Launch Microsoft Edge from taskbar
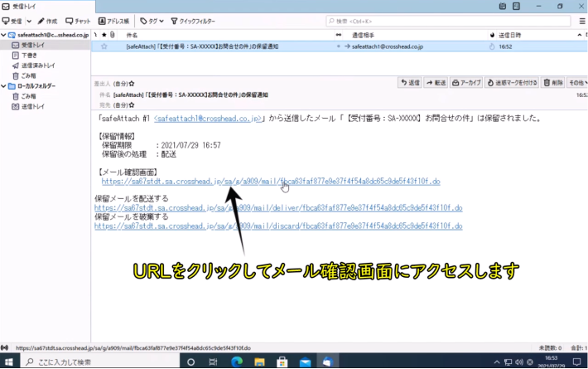Viewport: 588px width, 369px height. coord(237,362)
